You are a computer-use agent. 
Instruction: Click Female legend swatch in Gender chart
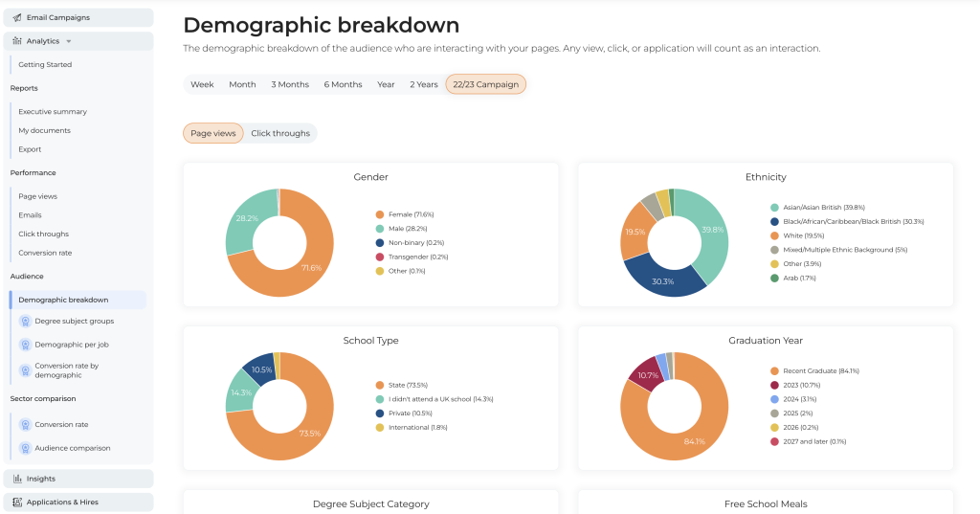[379, 214]
